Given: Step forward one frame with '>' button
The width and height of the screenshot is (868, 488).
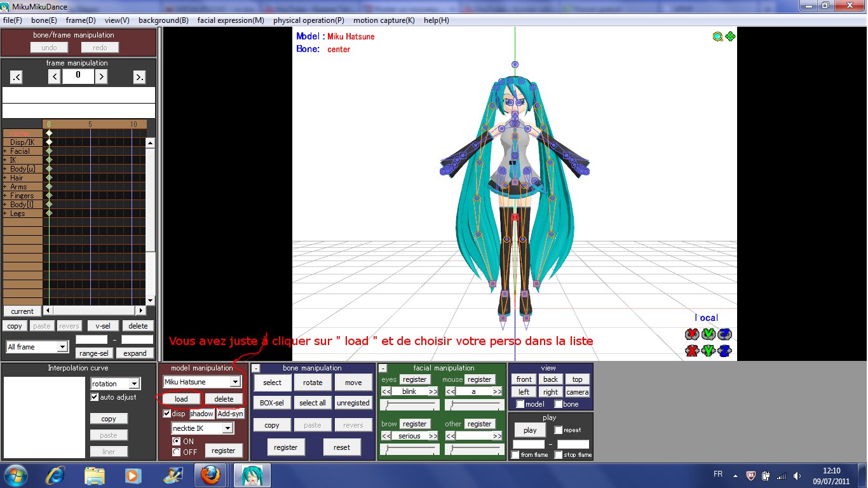Looking at the screenshot, I should 101,77.
